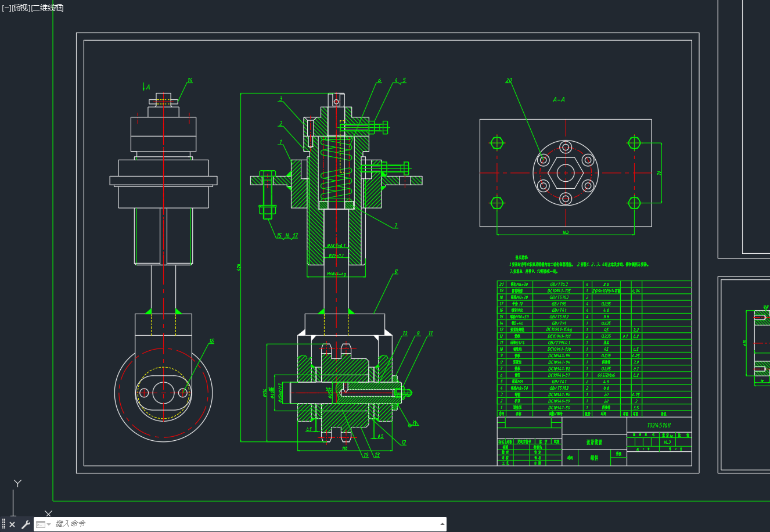Screen dimensions: 770x532
Task: Select DC10941-105 cell in parts list
Action: (559, 290)
